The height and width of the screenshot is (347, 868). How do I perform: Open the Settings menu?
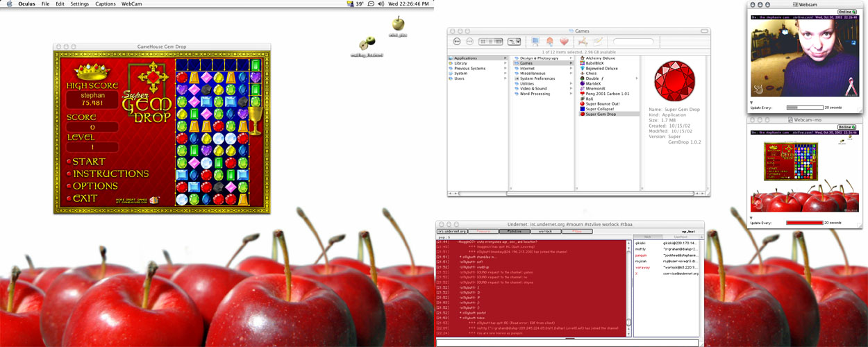point(80,4)
